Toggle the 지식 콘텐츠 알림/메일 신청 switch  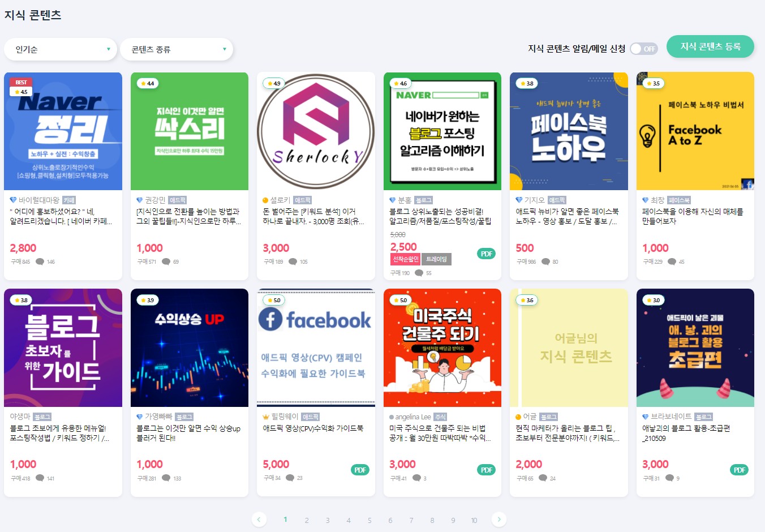click(x=644, y=49)
